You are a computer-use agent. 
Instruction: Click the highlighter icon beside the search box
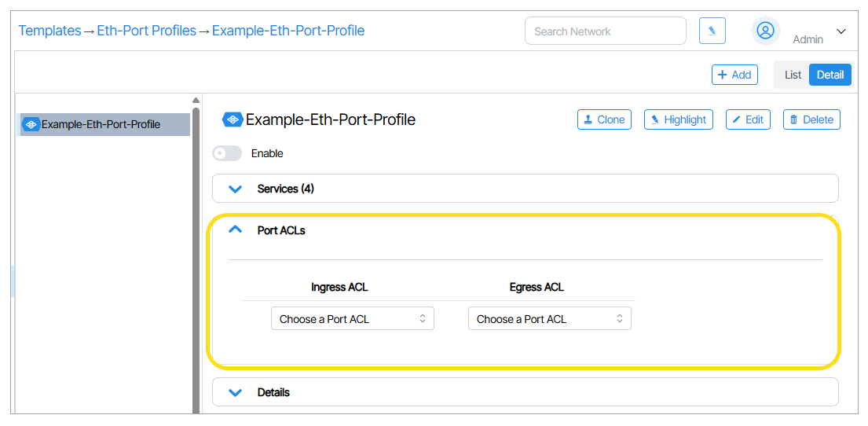pos(712,31)
